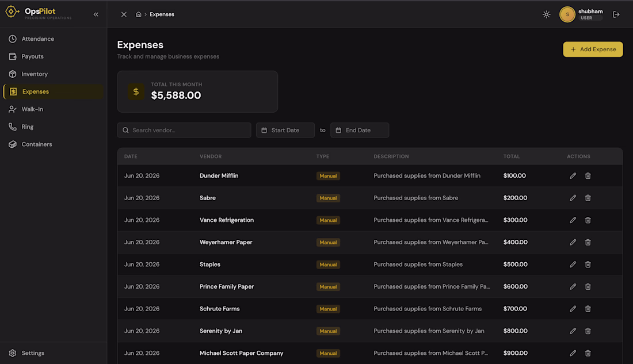
Task: Click the $5,588.00 monthly total
Action: point(176,95)
